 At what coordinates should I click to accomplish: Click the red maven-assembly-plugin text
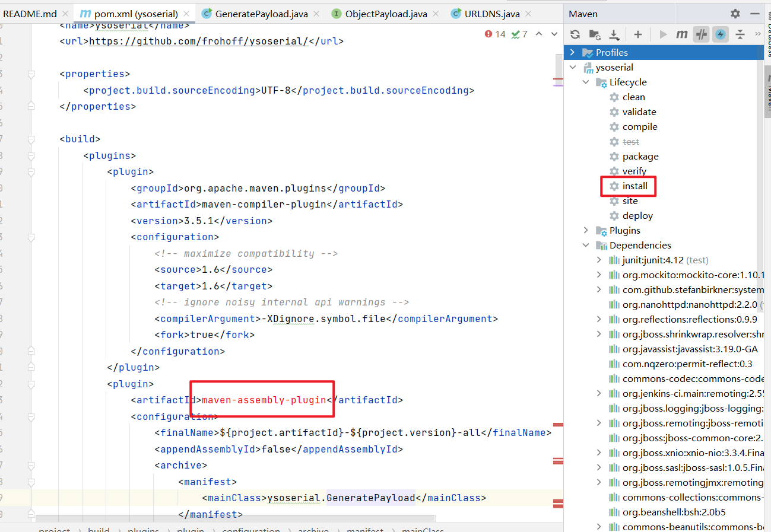pyautogui.click(x=264, y=400)
